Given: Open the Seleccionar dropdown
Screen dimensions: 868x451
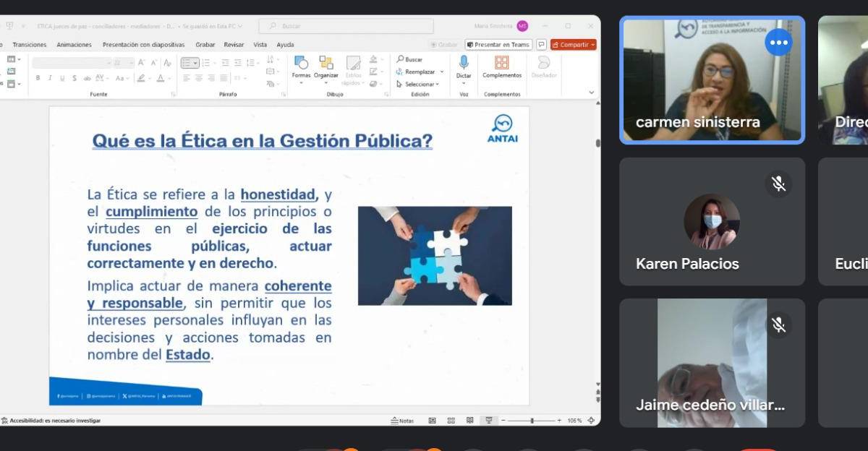Looking at the screenshot, I should pyautogui.click(x=419, y=84).
